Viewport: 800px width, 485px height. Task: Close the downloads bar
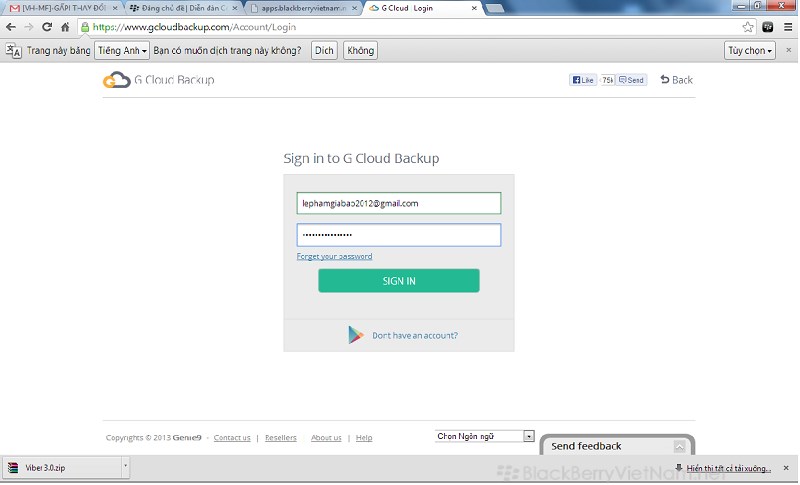pyautogui.click(x=786, y=468)
